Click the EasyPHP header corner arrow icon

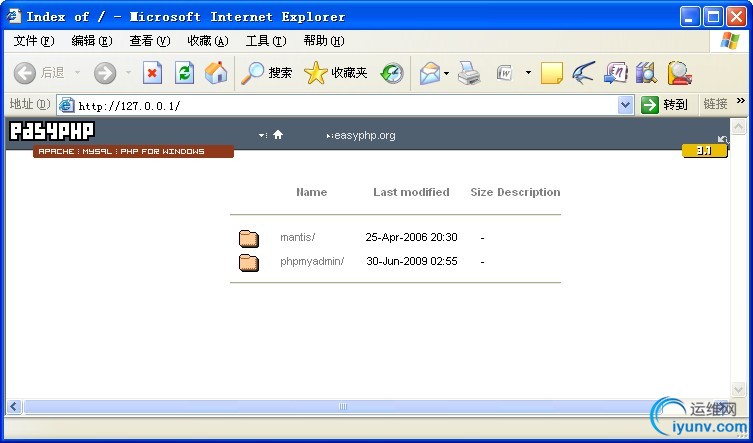click(723, 140)
